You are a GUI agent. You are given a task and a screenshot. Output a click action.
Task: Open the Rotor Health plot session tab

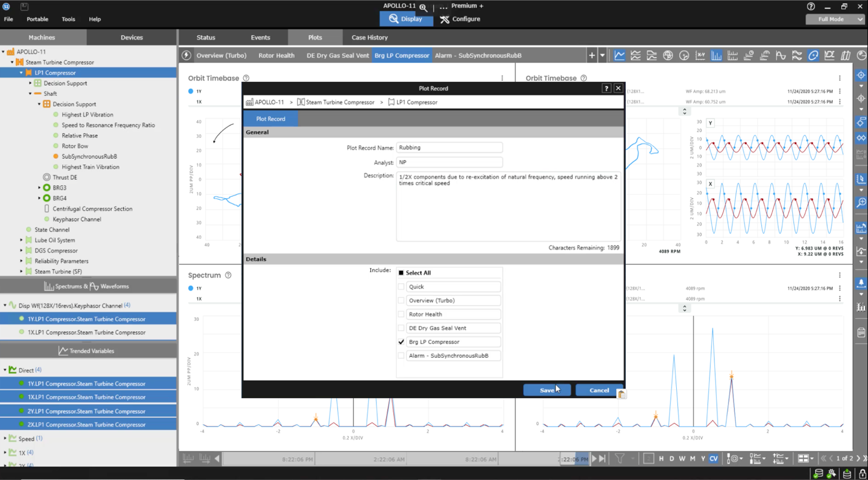(x=276, y=55)
